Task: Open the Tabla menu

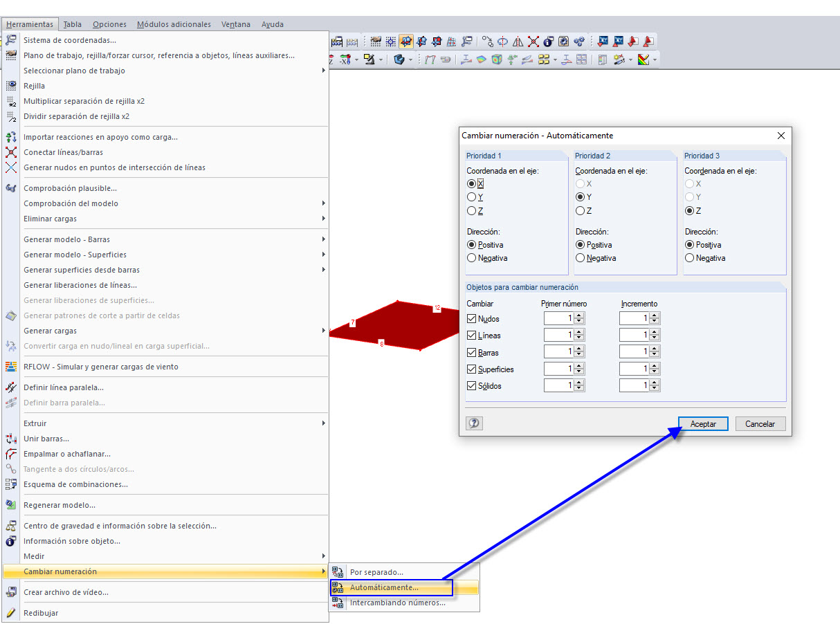Action: [x=73, y=24]
